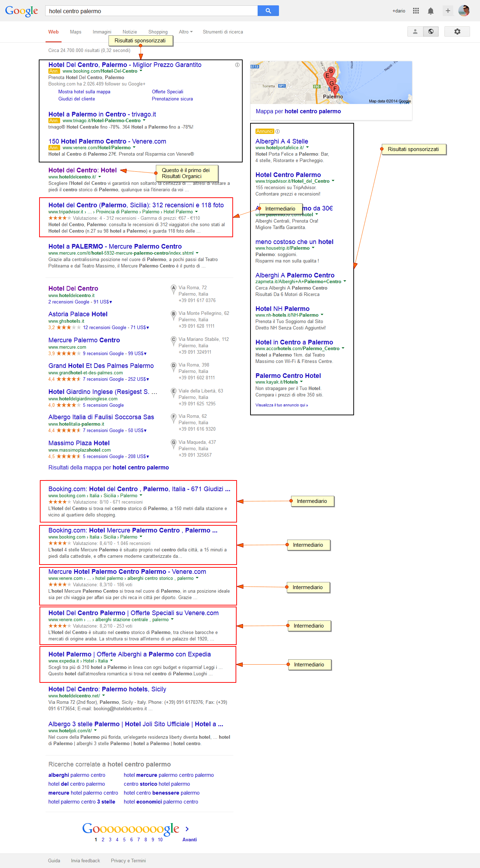
Task: Select the Shopping tab
Action: click(158, 32)
